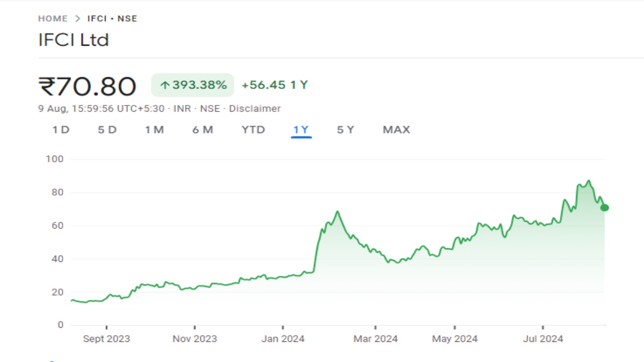Viewport: 644px width, 362px height.
Task: Switch to the 6M range tab
Action: point(203,130)
